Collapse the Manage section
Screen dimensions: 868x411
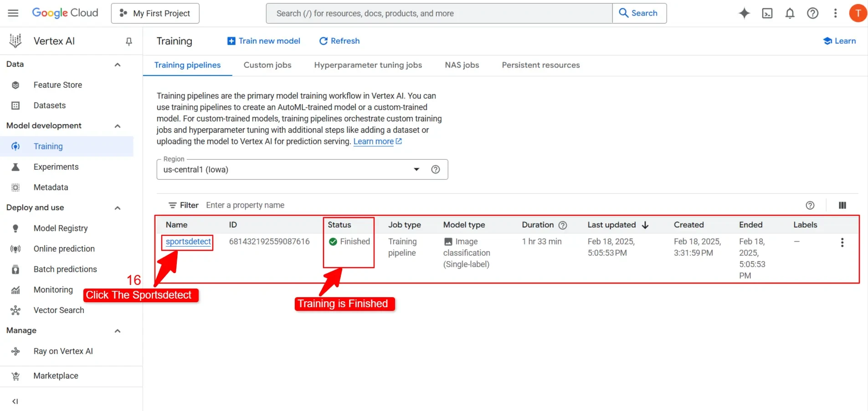click(x=118, y=331)
